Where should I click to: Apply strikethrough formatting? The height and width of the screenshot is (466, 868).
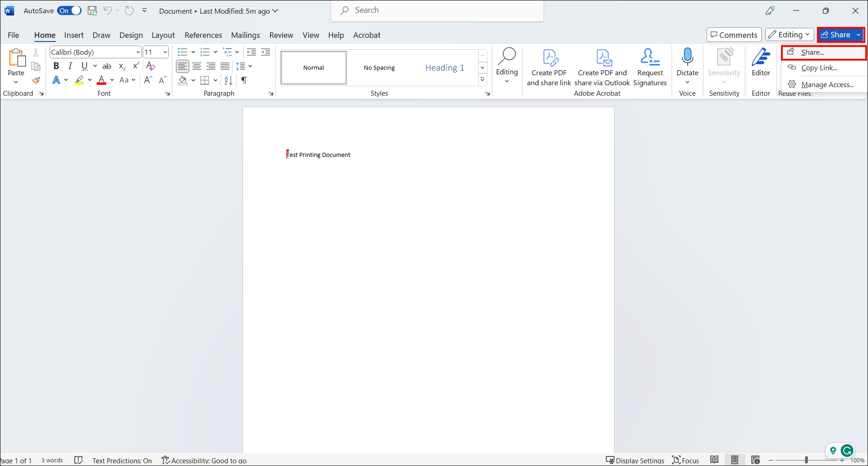coord(107,66)
